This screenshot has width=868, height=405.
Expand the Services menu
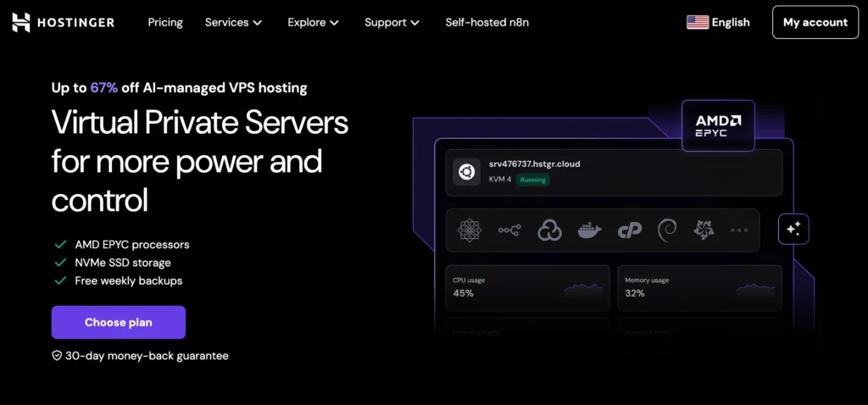click(x=233, y=23)
